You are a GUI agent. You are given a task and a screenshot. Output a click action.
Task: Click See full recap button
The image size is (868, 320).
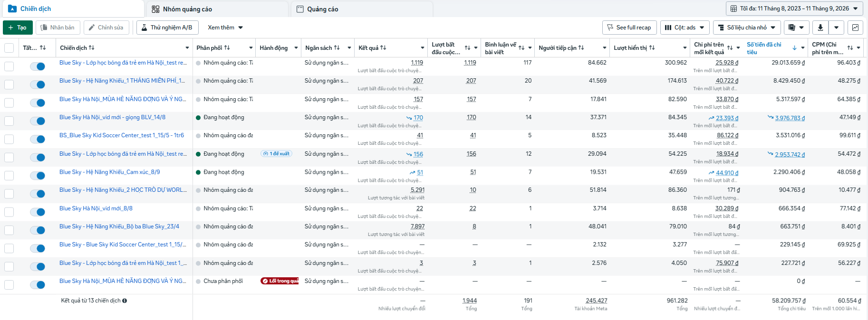coord(629,28)
